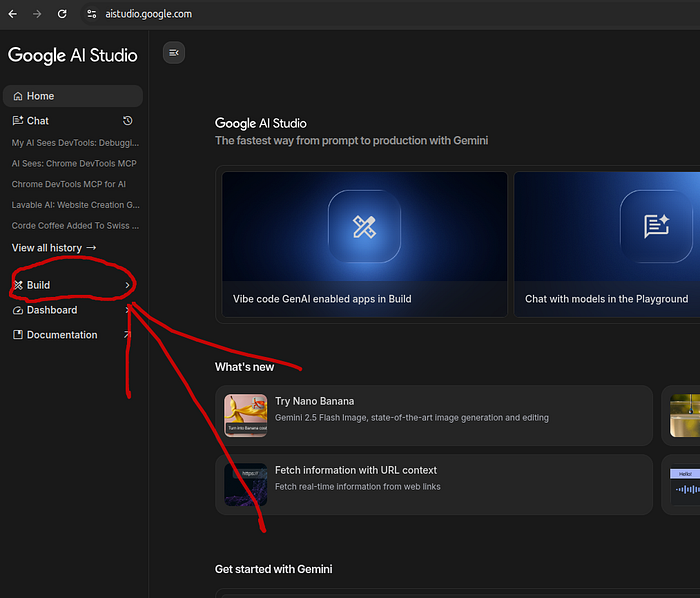Open 'Chat with models in the Playground' card
Viewport: 700px width, 598px height.
coord(607,245)
